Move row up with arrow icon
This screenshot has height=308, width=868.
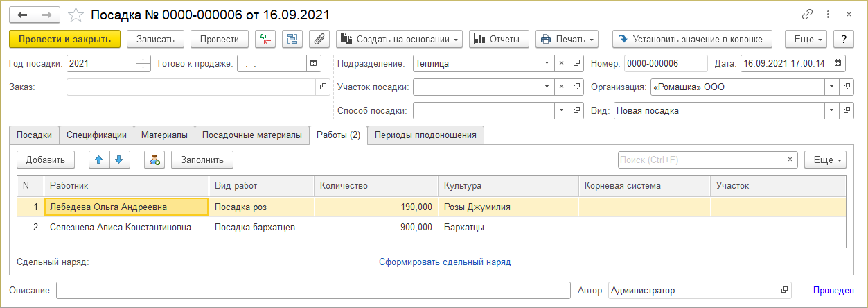[x=99, y=160]
